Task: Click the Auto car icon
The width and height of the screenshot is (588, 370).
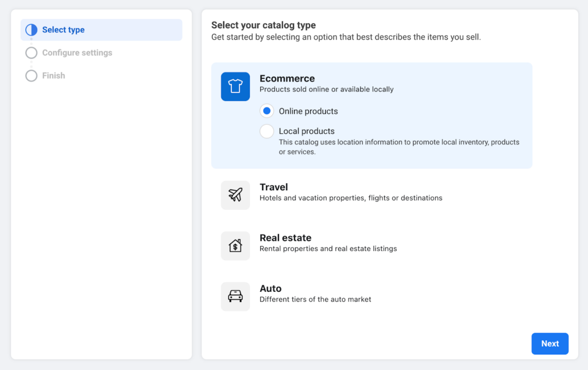Action: [x=235, y=296]
